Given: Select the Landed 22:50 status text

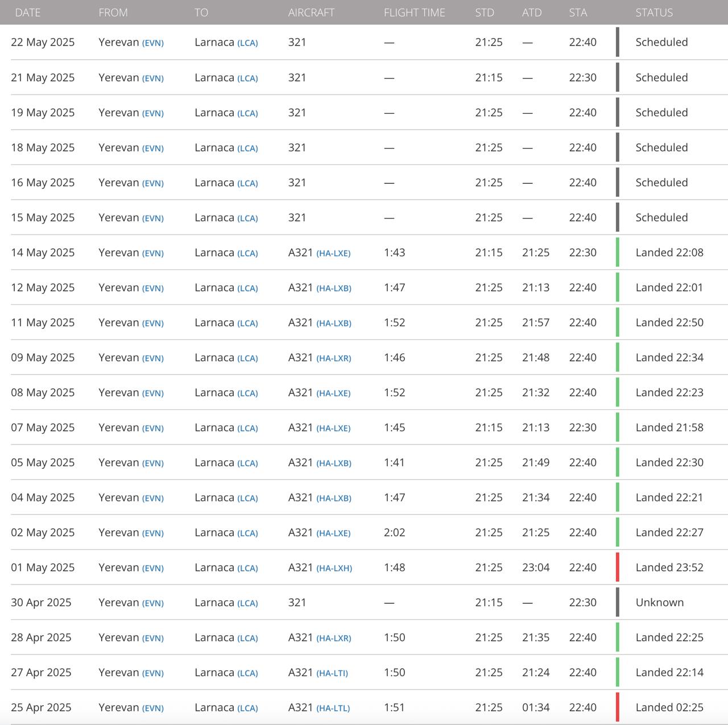Looking at the screenshot, I should pos(669,322).
